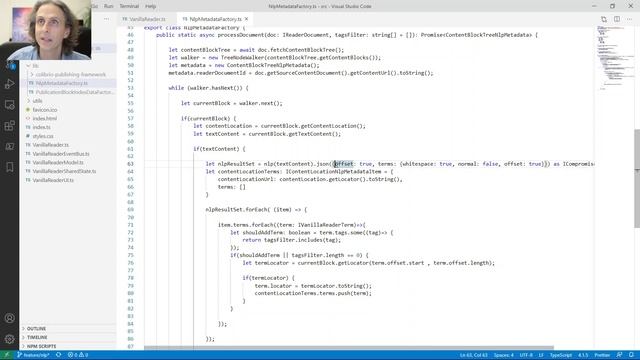Viewport: 640px width, 360px height.
Task: Expand the OUTLINE section
Action: (36, 329)
